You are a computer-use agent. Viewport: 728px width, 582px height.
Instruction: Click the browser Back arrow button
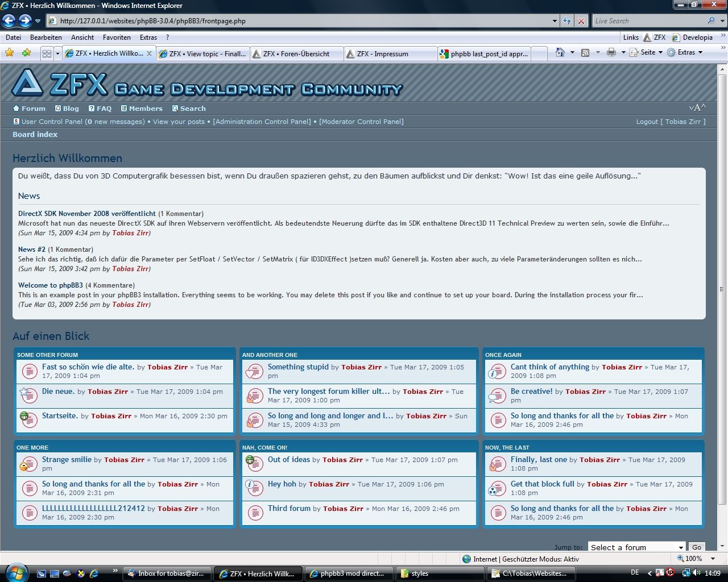coord(9,21)
